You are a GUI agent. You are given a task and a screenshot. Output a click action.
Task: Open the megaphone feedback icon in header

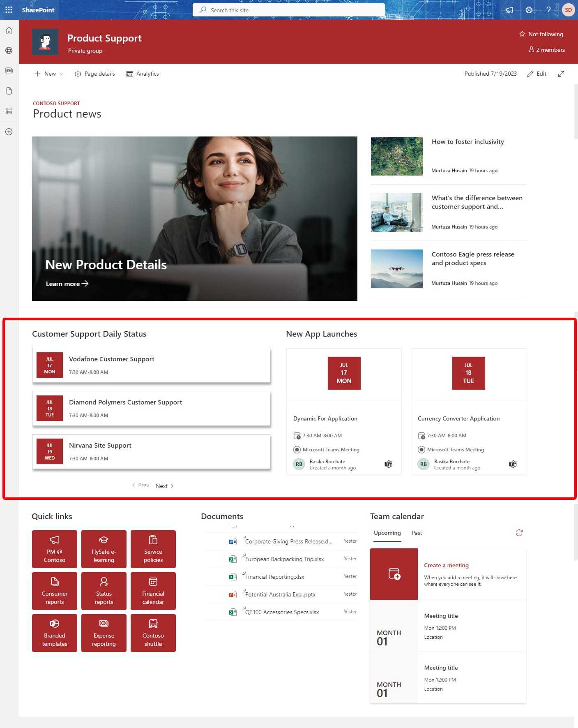pyautogui.click(x=509, y=10)
